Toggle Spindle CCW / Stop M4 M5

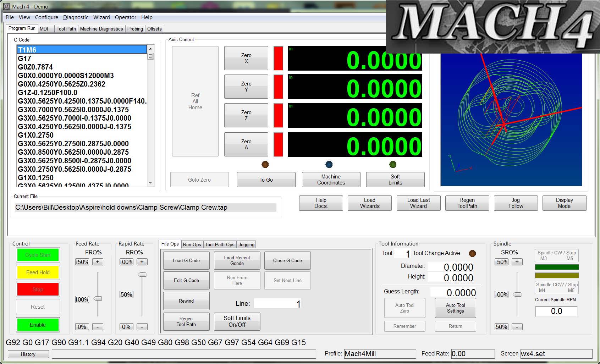556,287
